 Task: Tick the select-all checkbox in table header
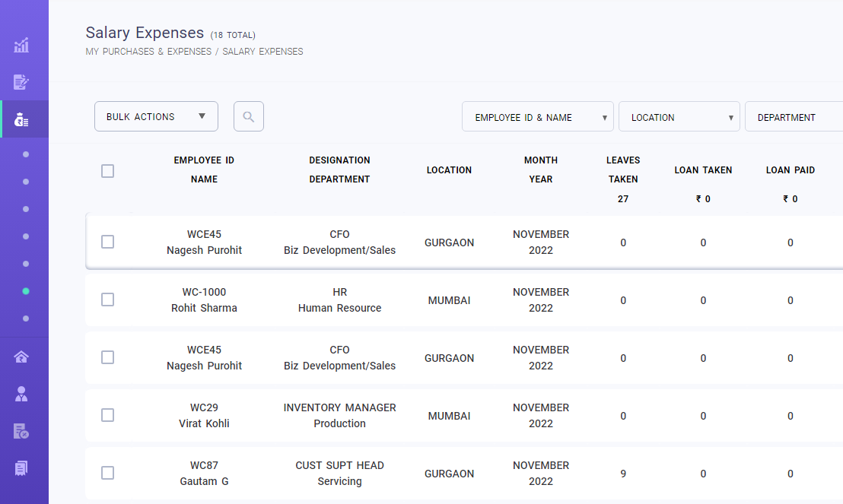tap(107, 171)
